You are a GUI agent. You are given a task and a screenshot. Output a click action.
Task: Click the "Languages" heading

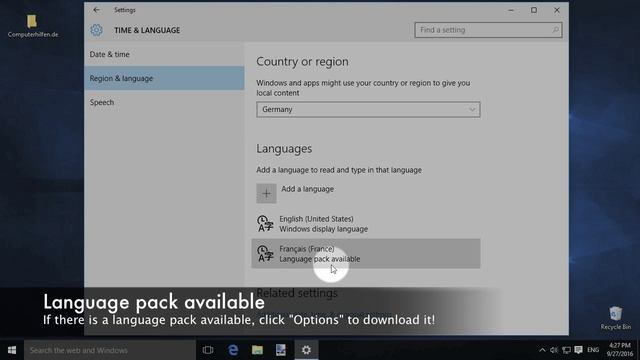point(284,149)
